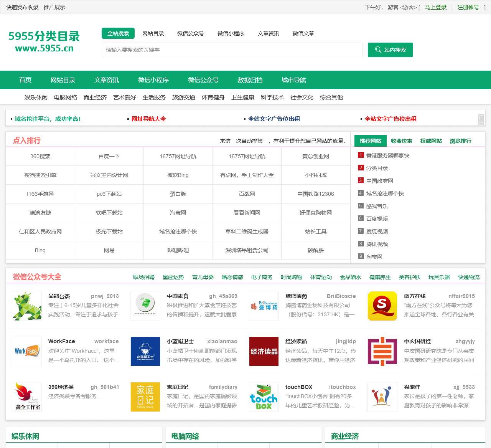Open 城市导航 in the navigation bar
Viewport: 491px width, 448px height.
click(294, 80)
